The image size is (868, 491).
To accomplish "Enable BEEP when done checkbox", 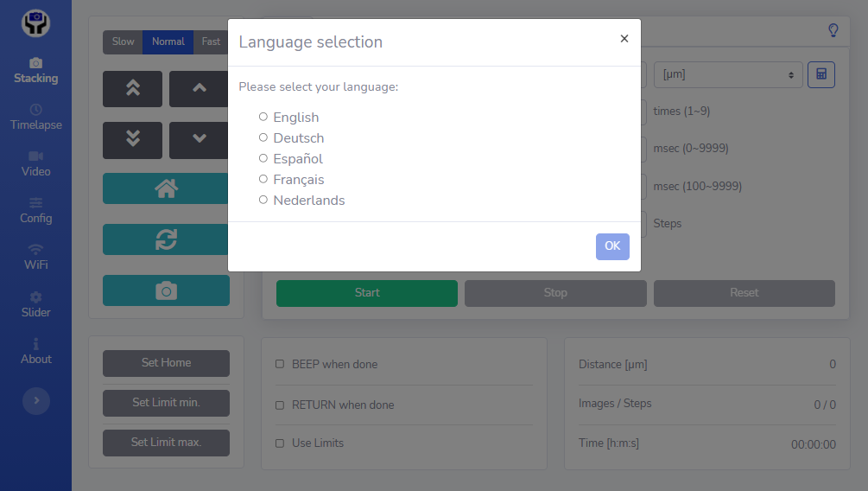I will click(x=280, y=364).
